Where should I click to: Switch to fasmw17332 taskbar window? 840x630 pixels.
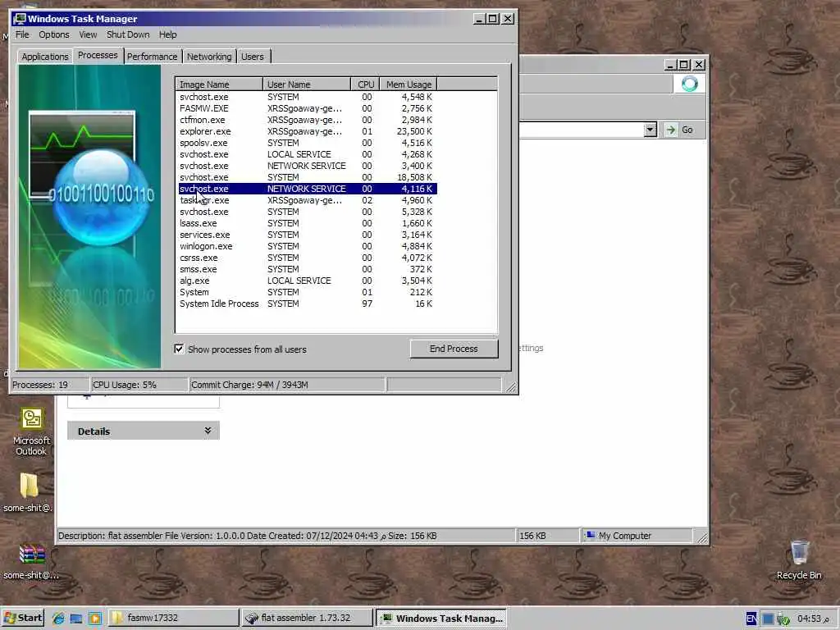[174, 618]
